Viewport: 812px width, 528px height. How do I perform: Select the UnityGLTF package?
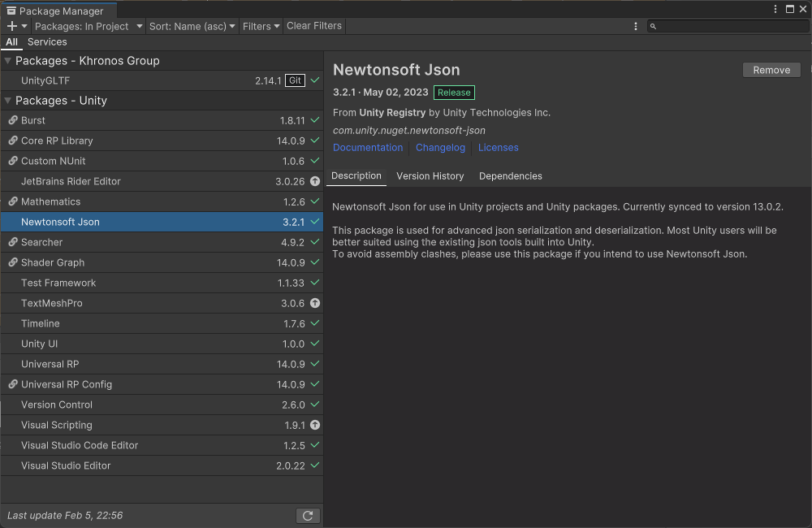pos(162,80)
